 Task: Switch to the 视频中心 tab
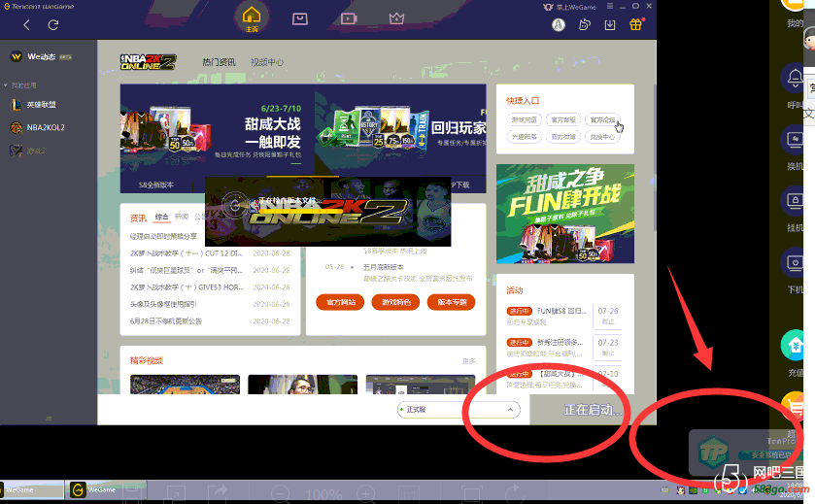[x=267, y=62]
